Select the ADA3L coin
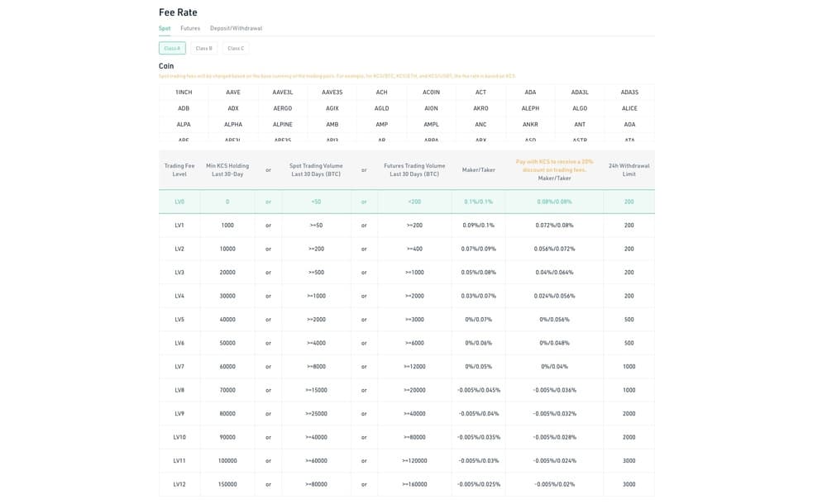Viewport: 827px width, 504px height. point(581,93)
